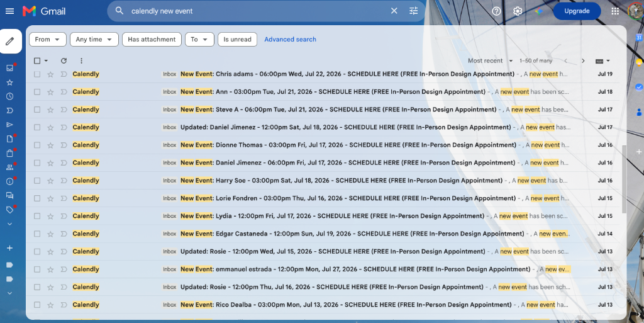Screen dimensions: 644x323
Task: Clear the search with the X icon
Action: pos(394,11)
